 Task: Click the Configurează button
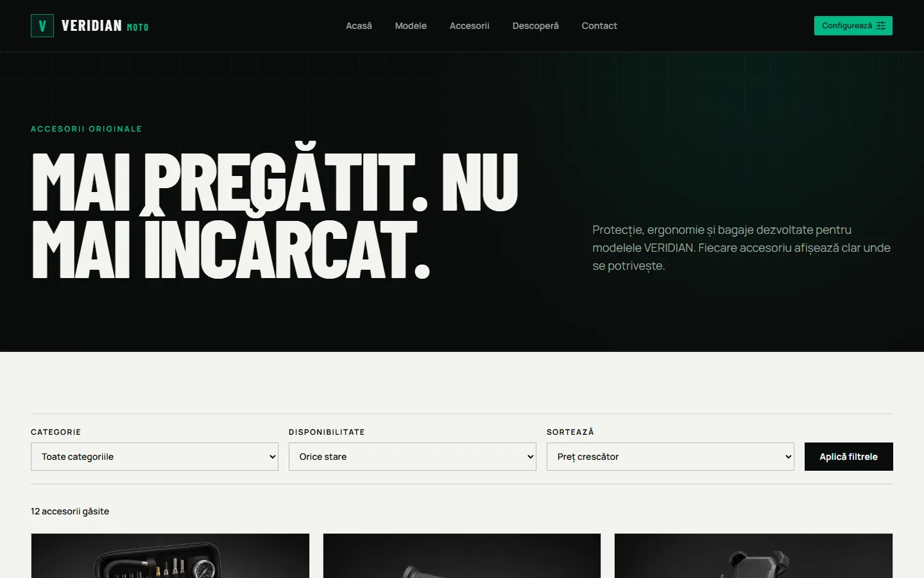pyautogui.click(x=853, y=26)
